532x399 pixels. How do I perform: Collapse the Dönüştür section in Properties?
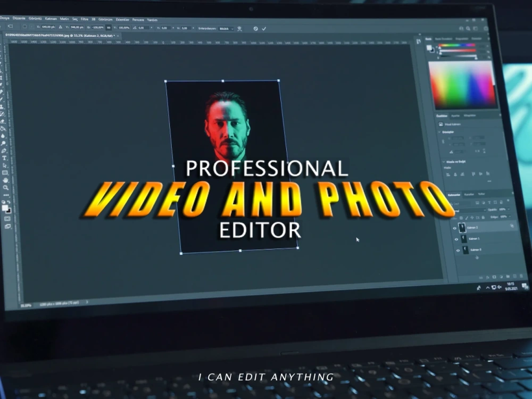[440, 132]
